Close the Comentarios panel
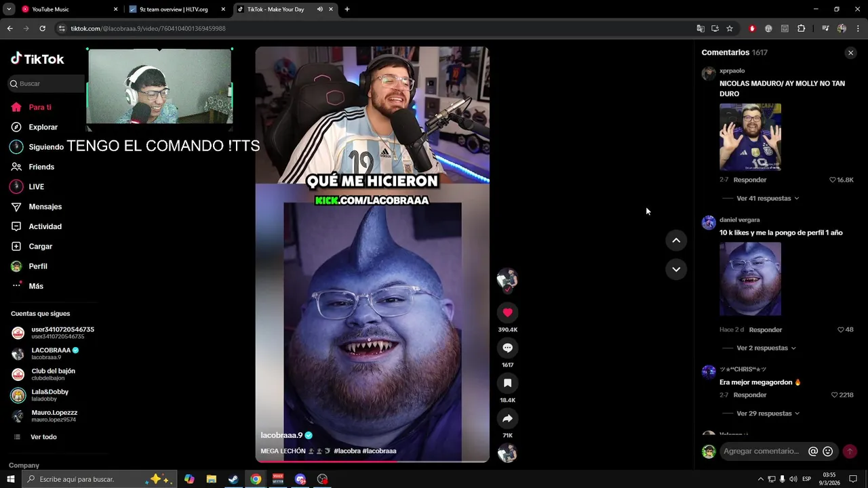Image resolution: width=868 pixels, height=488 pixels. point(850,53)
